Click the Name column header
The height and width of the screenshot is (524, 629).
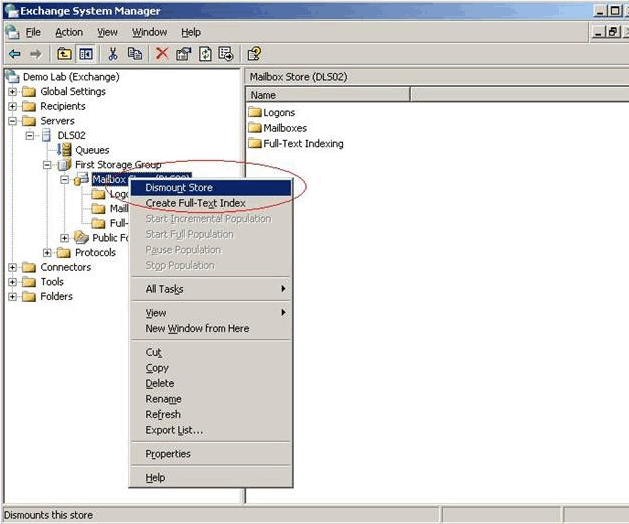point(328,95)
